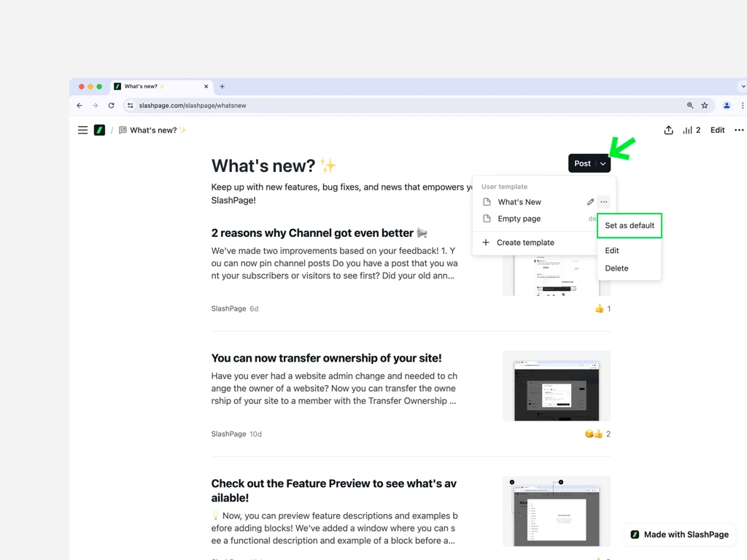Image resolution: width=747 pixels, height=560 pixels.
Task: Click Made with SlashPage badge
Action: click(x=681, y=534)
